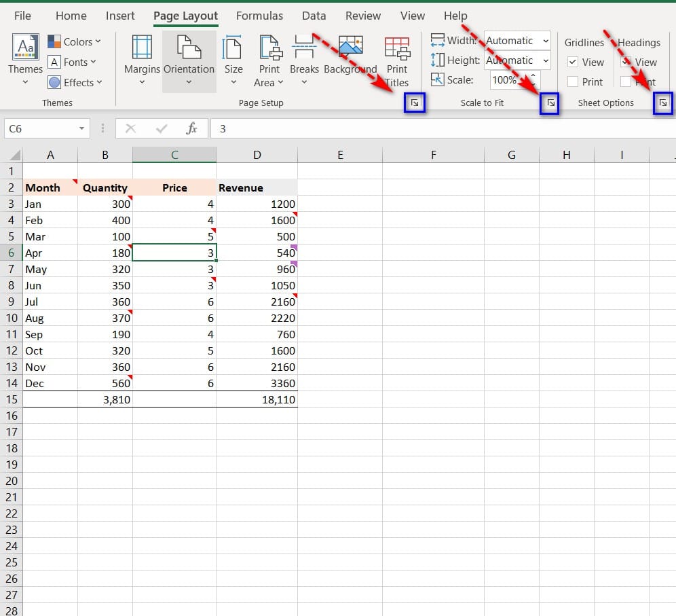Switch to the View tab

click(x=413, y=16)
